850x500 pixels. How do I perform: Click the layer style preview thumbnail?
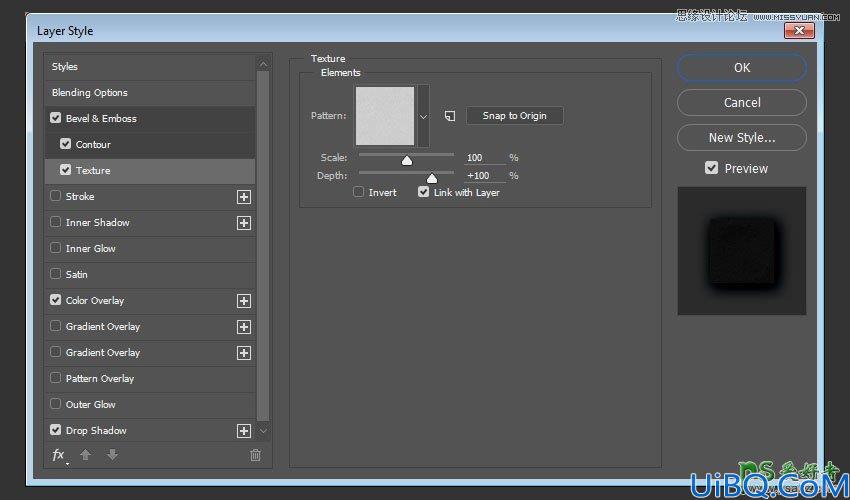coord(742,251)
